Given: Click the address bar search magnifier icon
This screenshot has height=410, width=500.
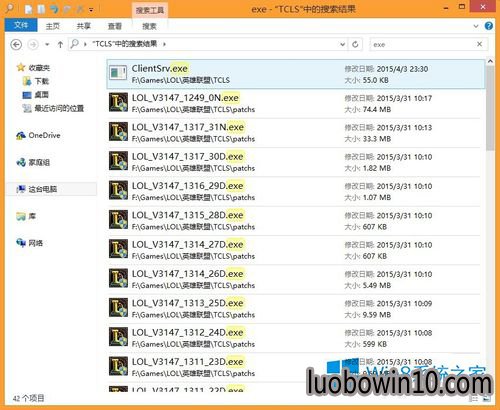Looking at the screenshot, I should 75,44.
